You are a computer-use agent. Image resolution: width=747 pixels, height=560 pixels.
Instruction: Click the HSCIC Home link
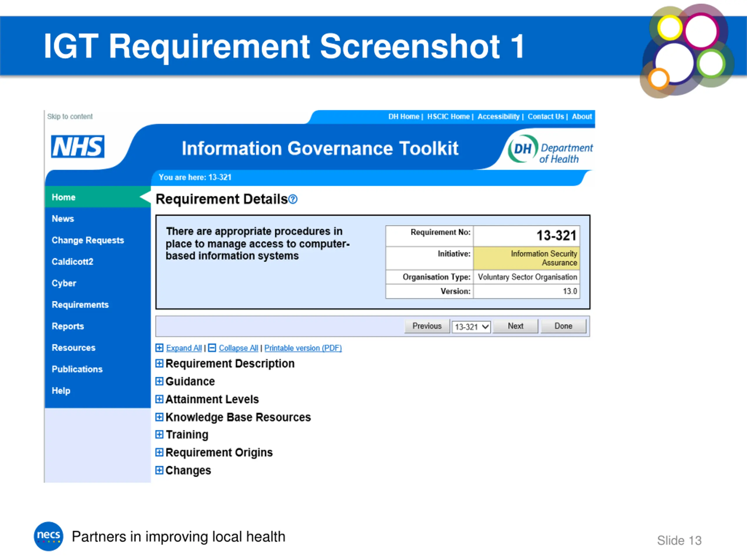[448, 117]
